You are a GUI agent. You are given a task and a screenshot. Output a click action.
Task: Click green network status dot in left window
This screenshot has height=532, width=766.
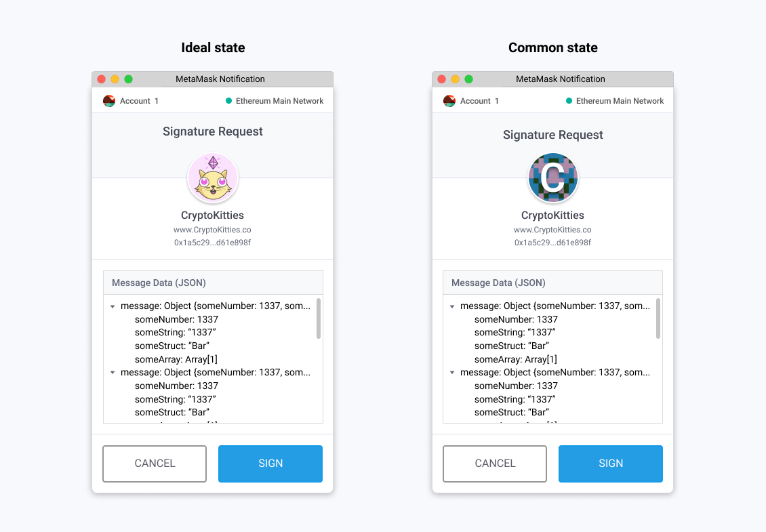(x=228, y=101)
